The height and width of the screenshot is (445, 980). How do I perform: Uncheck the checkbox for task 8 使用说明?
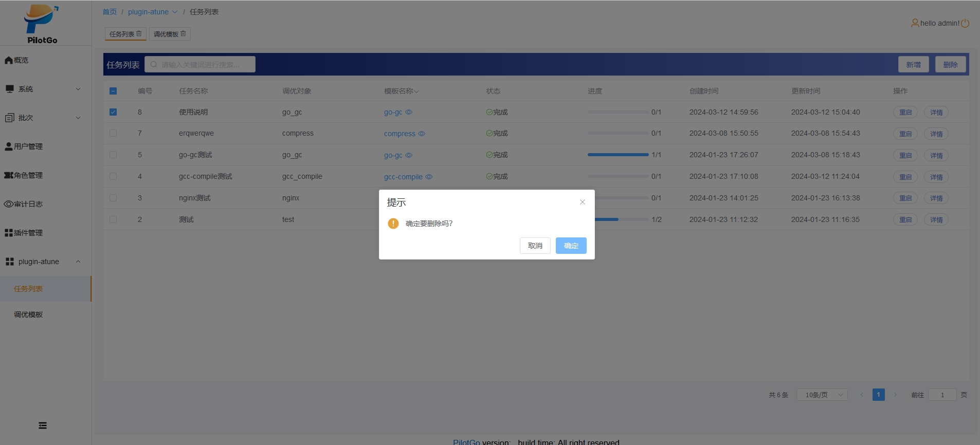coord(113,112)
